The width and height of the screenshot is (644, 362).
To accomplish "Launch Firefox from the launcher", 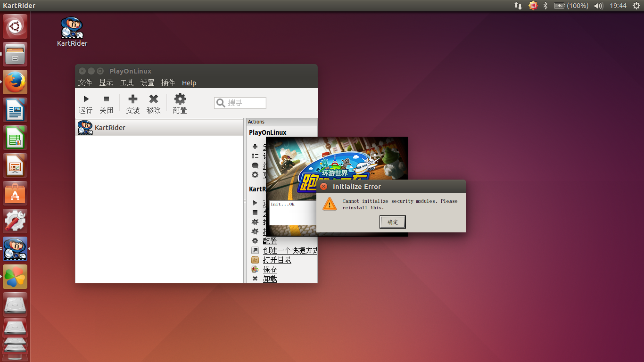I will [15, 82].
